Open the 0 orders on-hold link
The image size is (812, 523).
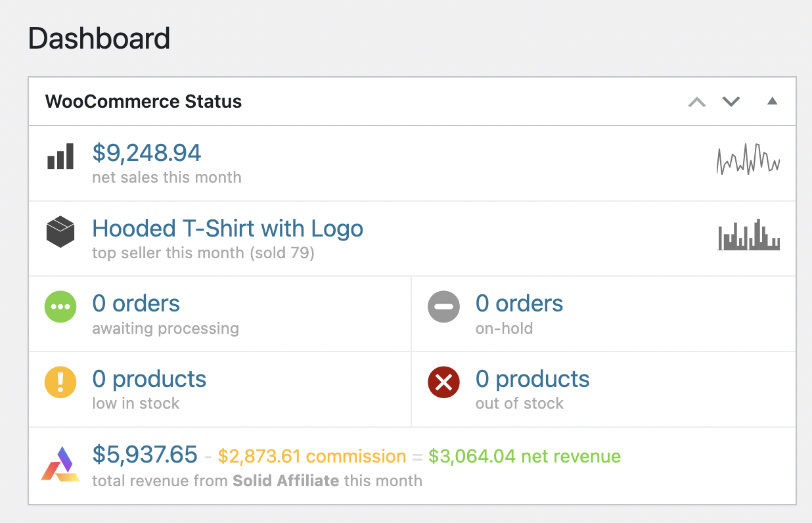point(519,303)
